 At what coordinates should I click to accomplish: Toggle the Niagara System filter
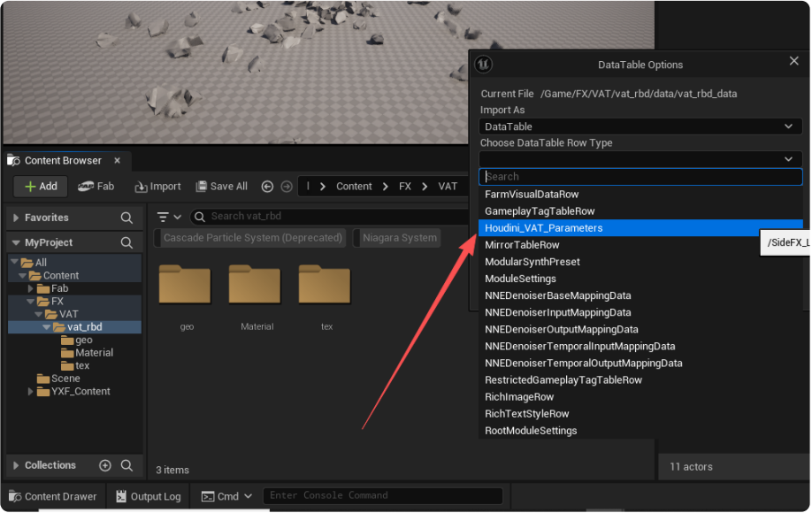tap(399, 238)
